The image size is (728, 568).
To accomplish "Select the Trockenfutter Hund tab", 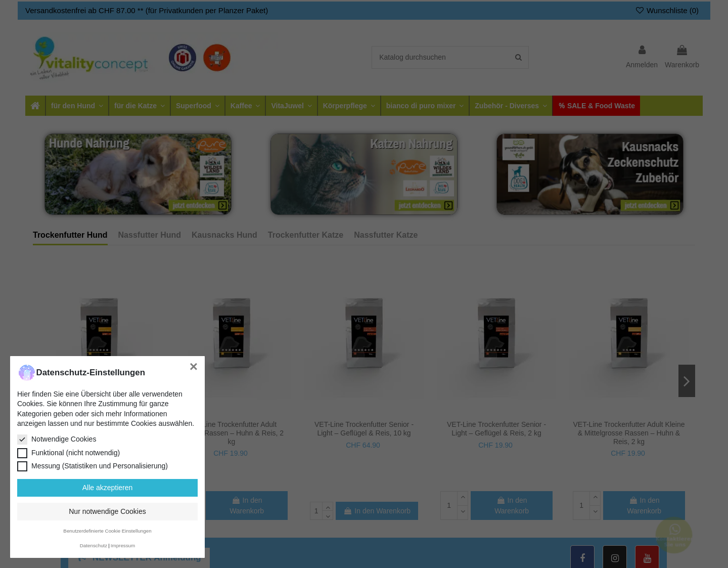I will point(70,235).
